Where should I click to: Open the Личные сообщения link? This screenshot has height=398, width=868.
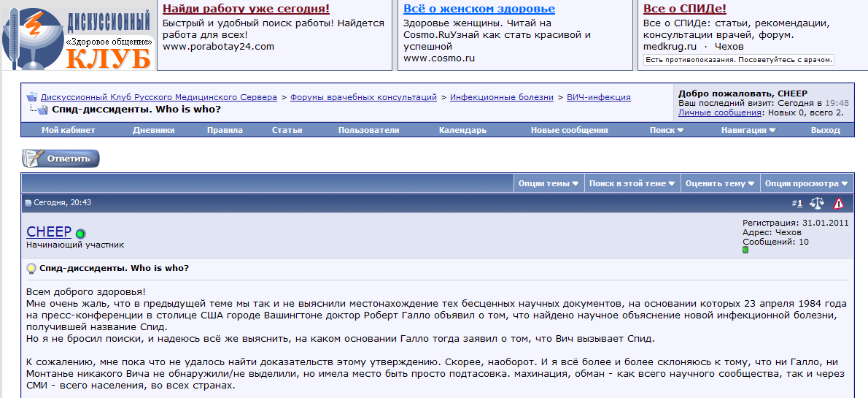720,112
